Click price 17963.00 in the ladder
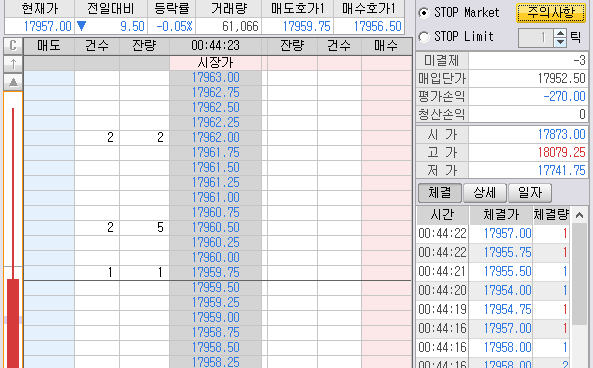Image resolution: width=593 pixels, height=368 pixels. point(216,78)
